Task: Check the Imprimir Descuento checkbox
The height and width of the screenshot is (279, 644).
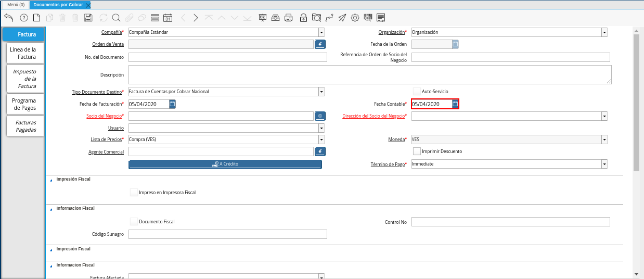Action: click(417, 151)
